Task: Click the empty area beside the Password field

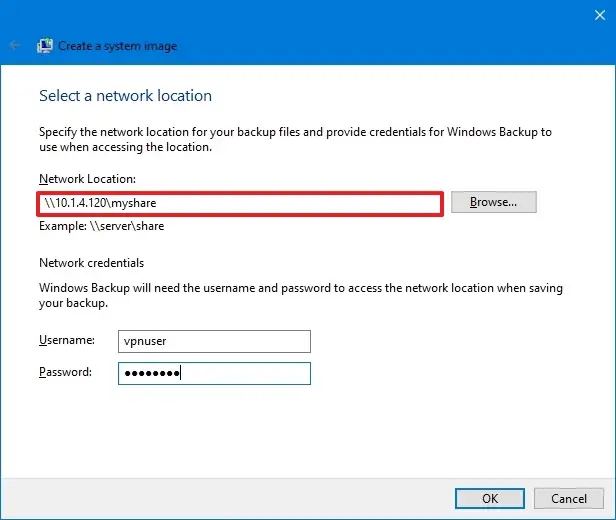Action: [x=450, y=373]
